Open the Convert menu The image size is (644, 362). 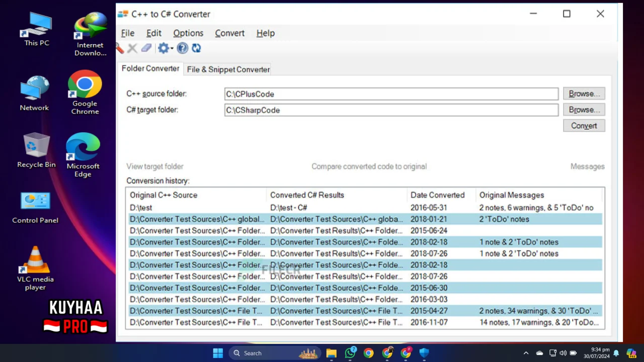pos(230,33)
